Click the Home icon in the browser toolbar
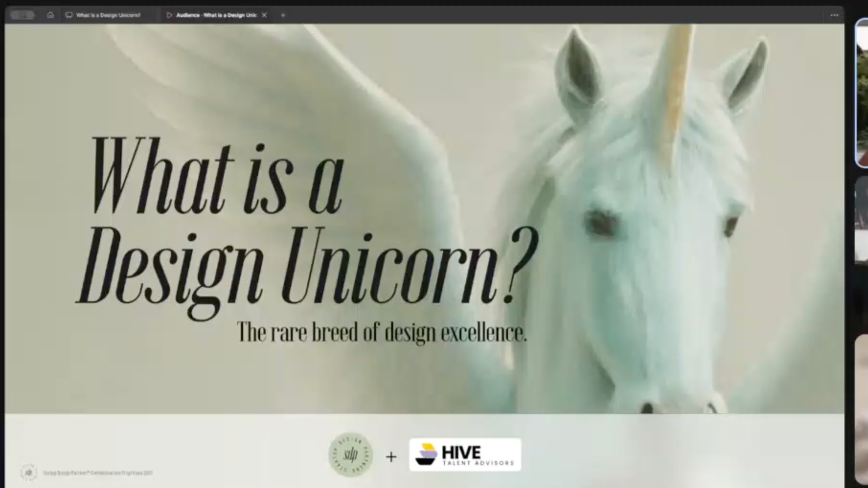 coord(50,15)
